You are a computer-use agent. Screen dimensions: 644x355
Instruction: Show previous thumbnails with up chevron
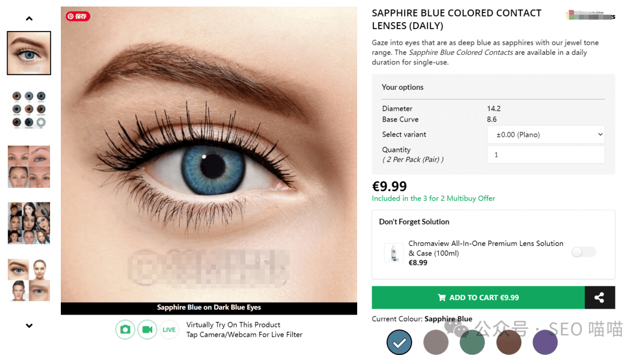coord(29,18)
